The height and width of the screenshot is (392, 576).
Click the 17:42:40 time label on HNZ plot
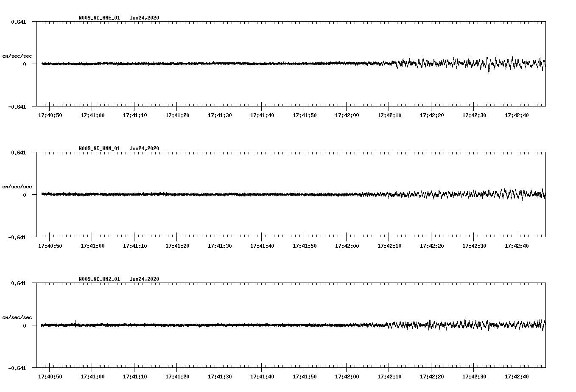(517, 376)
